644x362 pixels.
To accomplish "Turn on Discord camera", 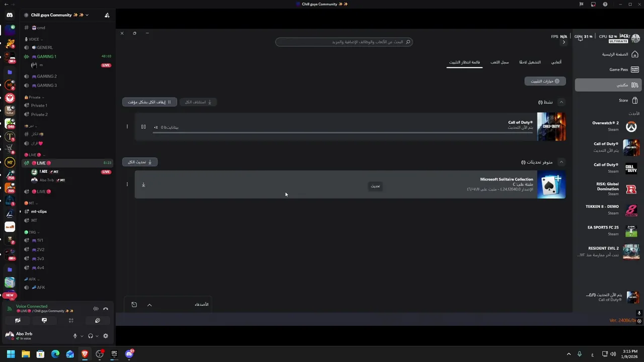I will click(18, 320).
